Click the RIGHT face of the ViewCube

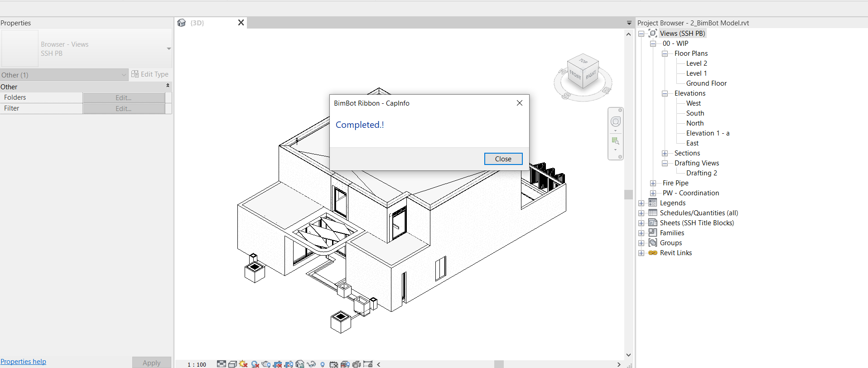[591, 74]
